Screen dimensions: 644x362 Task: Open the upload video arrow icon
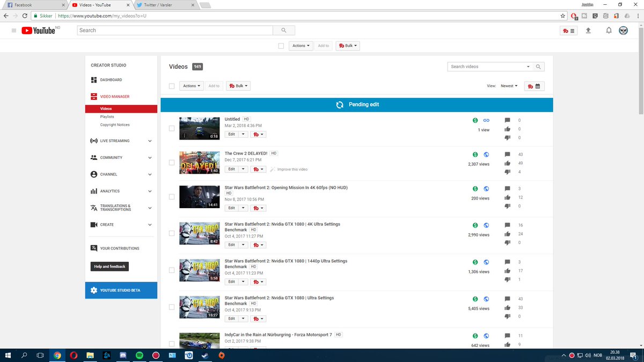pyautogui.click(x=588, y=31)
